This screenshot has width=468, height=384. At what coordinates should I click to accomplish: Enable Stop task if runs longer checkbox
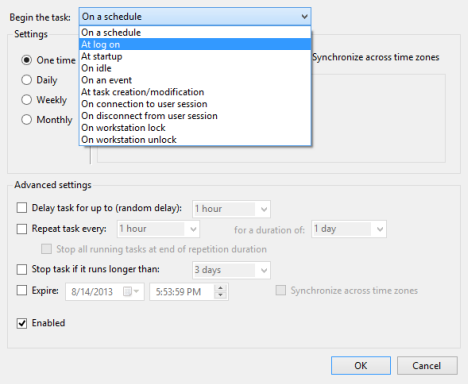pos(22,269)
